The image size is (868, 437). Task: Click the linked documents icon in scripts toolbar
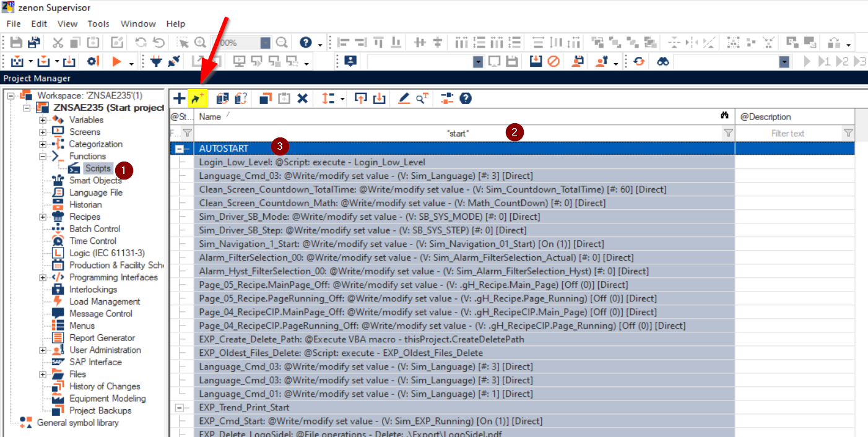pyautogui.click(x=223, y=98)
